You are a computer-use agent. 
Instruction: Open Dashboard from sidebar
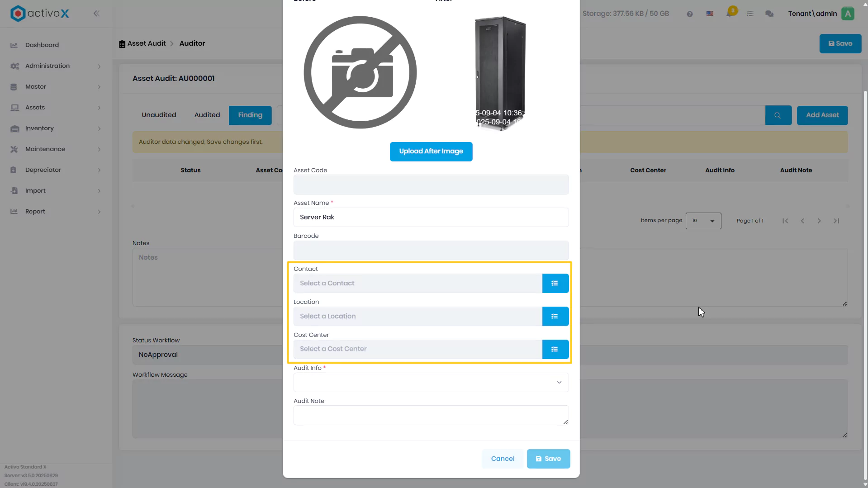(42, 45)
